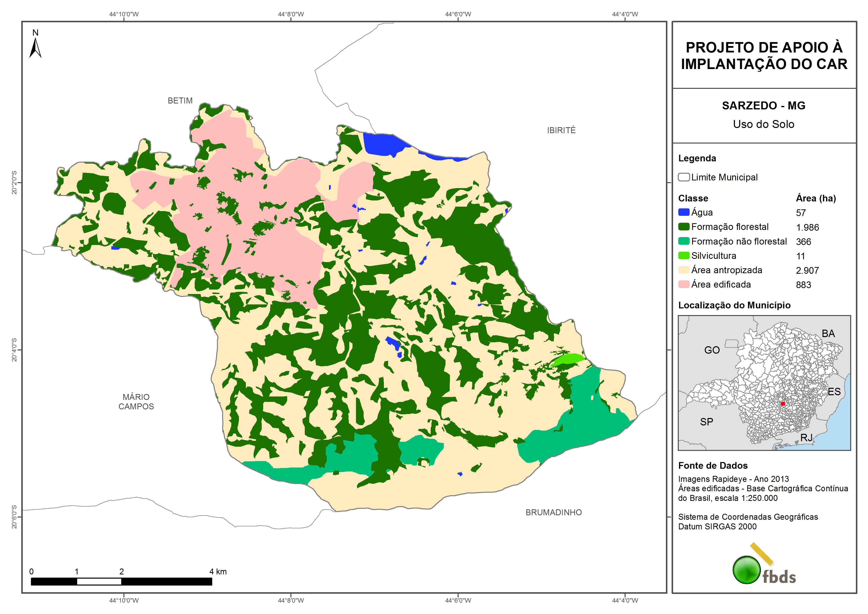
Task: Click the Área edificada pink legend swatch
Action: click(683, 284)
